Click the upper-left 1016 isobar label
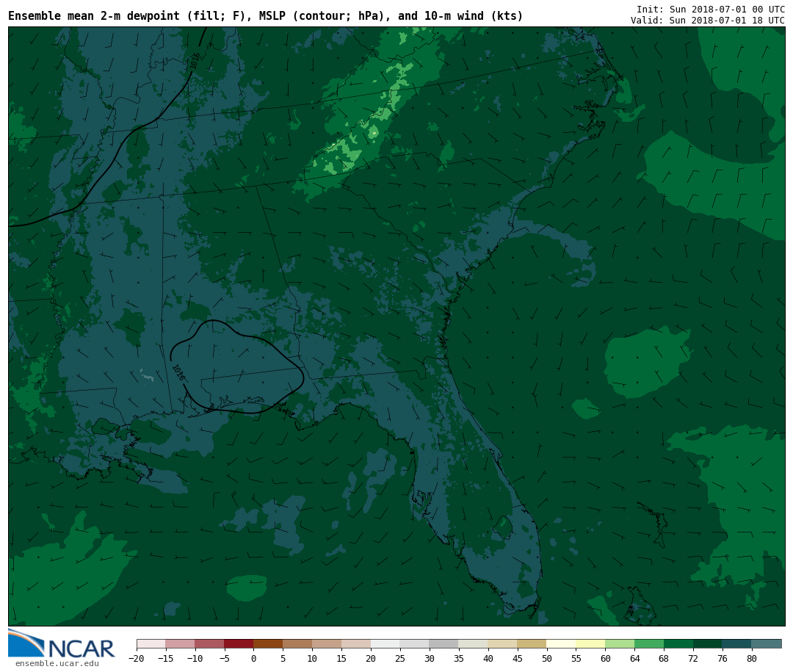Image resolution: width=793 pixels, height=672 pixels. (195, 61)
